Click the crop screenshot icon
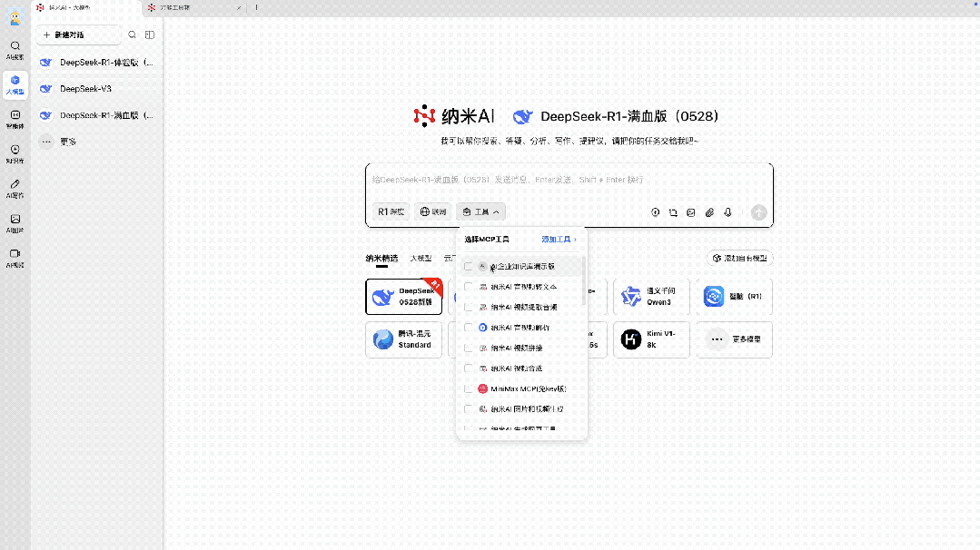This screenshot has height=550, width=980. [673, 212]
